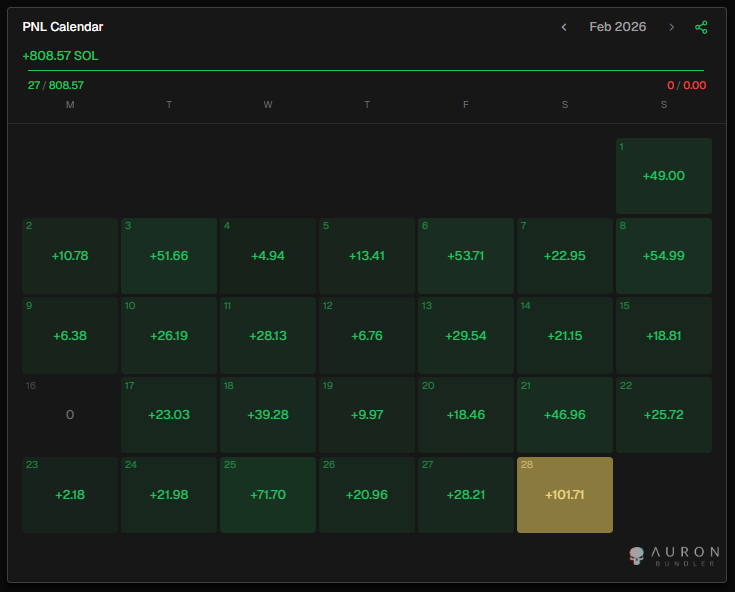This screenshot has height=592, width=735.
Task: Click day 7 showing +22.95
Action: [565, 256]
